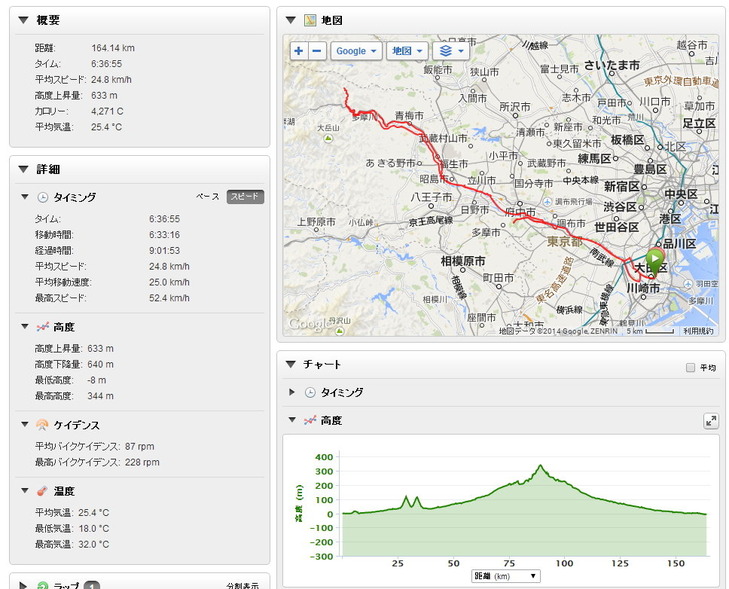Viewport: 729px width, 589px height.
Task: Expand the chart タイミング section
Action: 292,392
